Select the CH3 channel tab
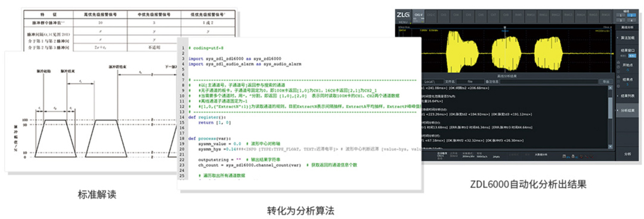 coord(444,16)
